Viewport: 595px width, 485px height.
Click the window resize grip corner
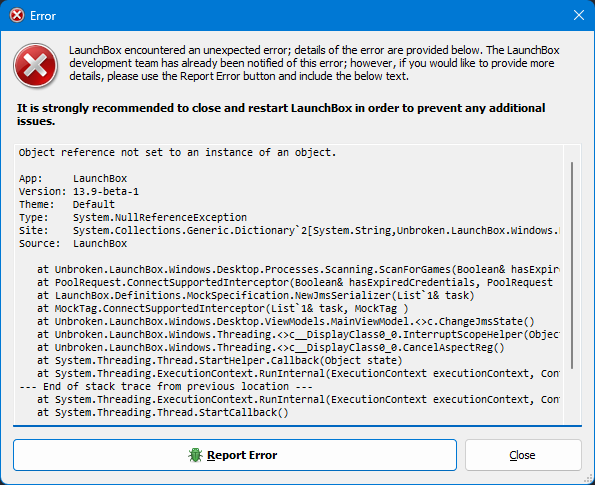589,479
